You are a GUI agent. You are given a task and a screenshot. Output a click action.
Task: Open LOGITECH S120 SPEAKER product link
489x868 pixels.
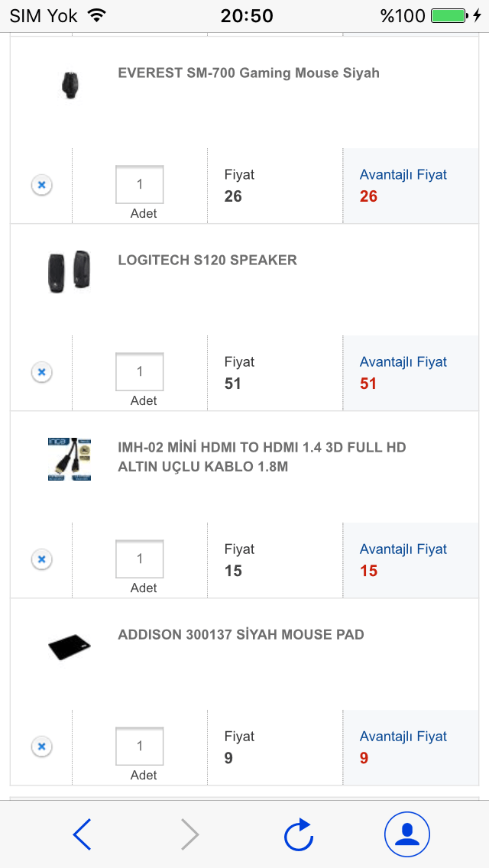(207, 261)
